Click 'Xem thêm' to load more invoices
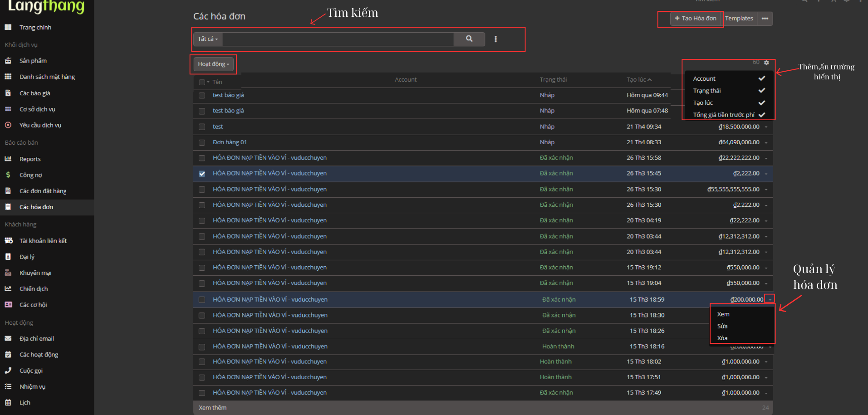868x415 pixels. [212, 408]
